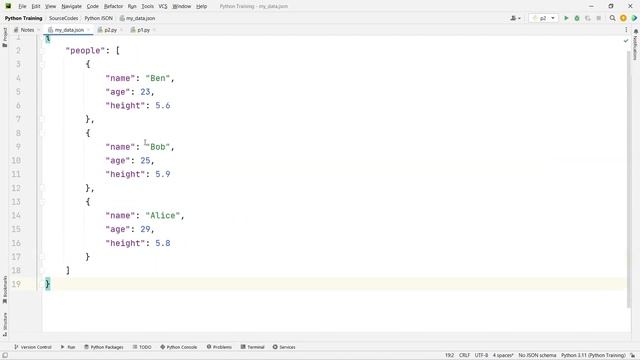This screenshot has height=360, width=640.
Task: Open the Edit menu
Action: (36, 6)
